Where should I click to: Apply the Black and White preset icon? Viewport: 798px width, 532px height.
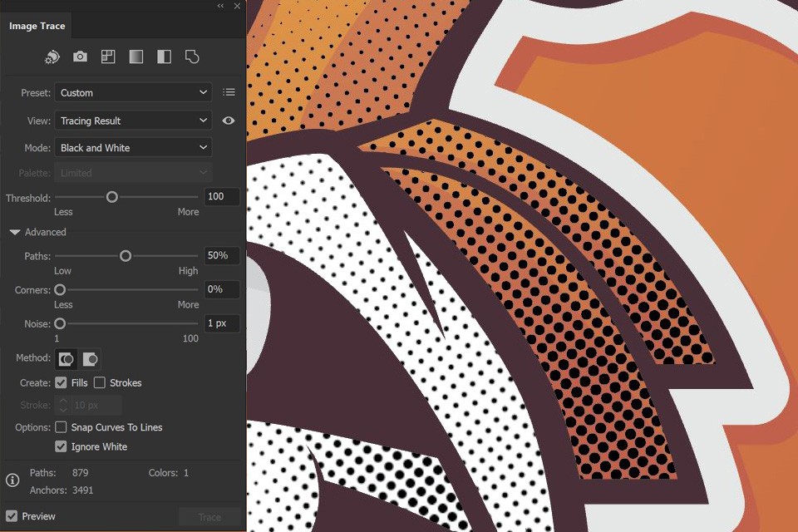(x=164, y=57)
